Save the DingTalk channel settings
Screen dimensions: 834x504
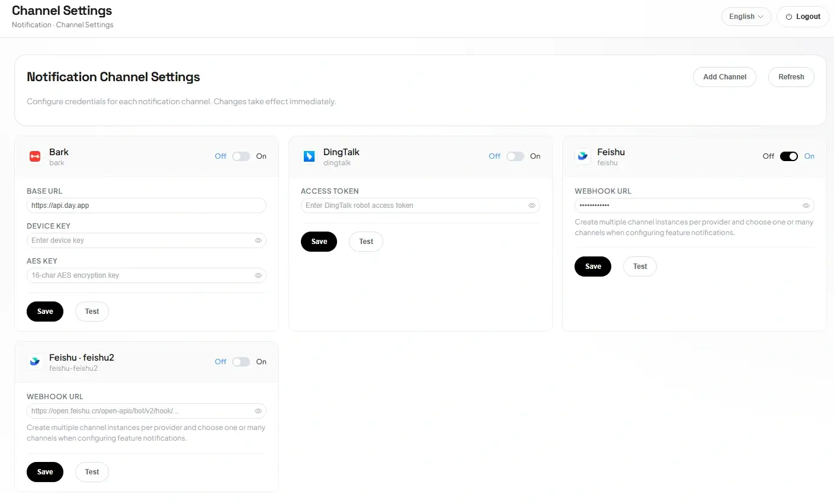[319, 242]
